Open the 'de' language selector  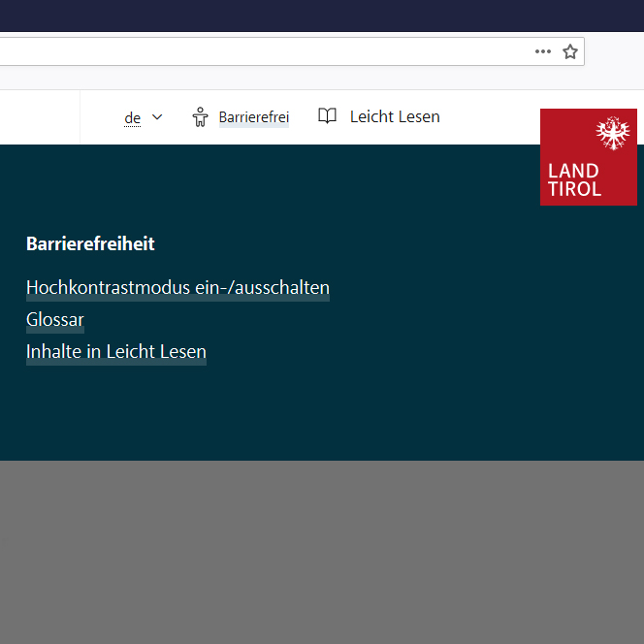tap(133, 118)
